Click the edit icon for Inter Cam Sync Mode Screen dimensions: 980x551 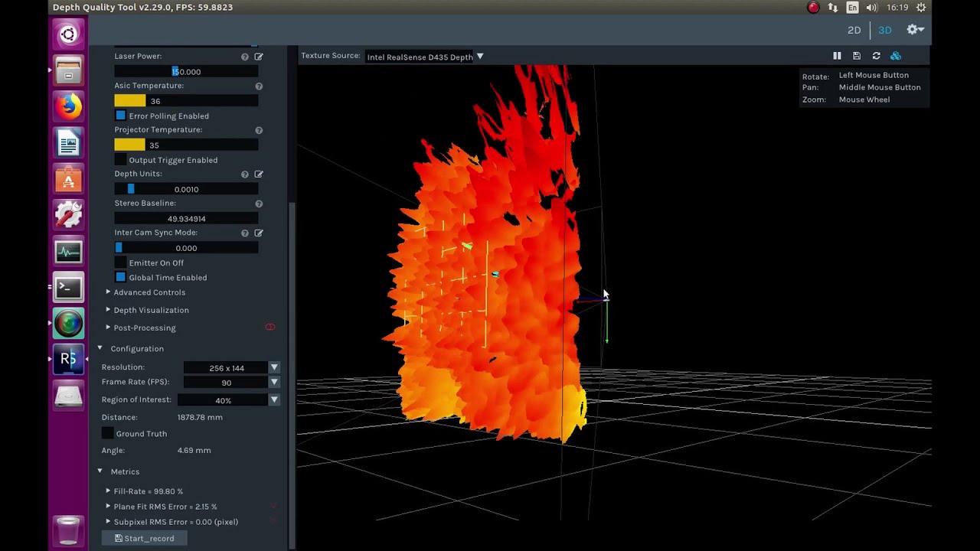coord(259,233)
